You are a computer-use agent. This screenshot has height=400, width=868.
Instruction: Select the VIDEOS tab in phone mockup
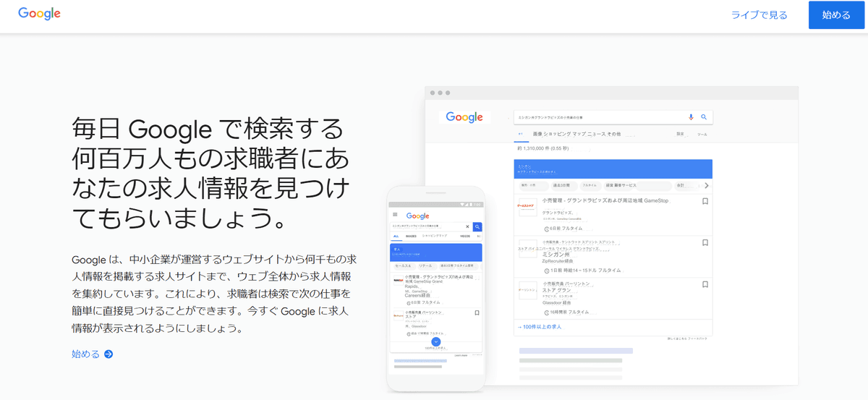[465, 237]
